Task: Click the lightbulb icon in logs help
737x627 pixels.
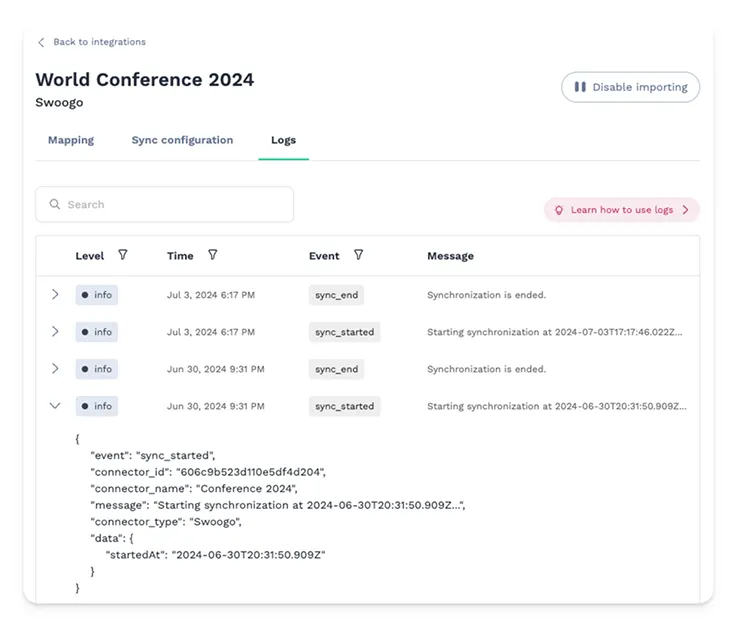Action: tap(559, 210)
